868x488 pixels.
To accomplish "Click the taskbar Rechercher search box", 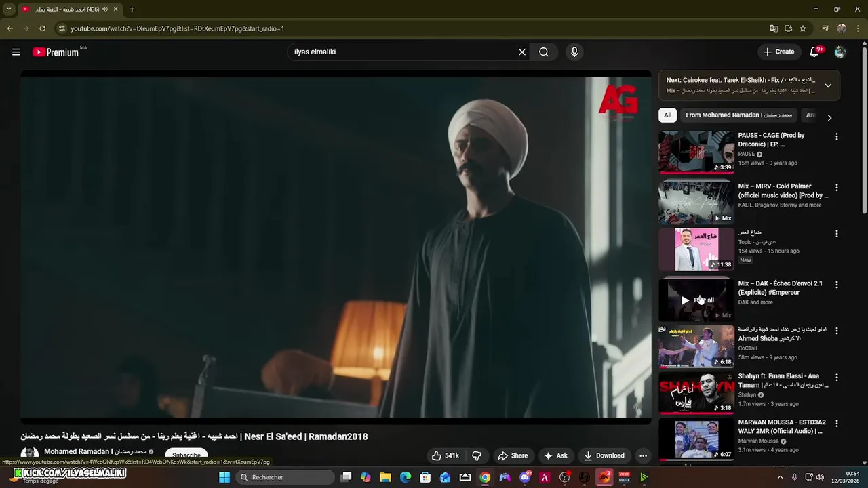I will 285,477.
